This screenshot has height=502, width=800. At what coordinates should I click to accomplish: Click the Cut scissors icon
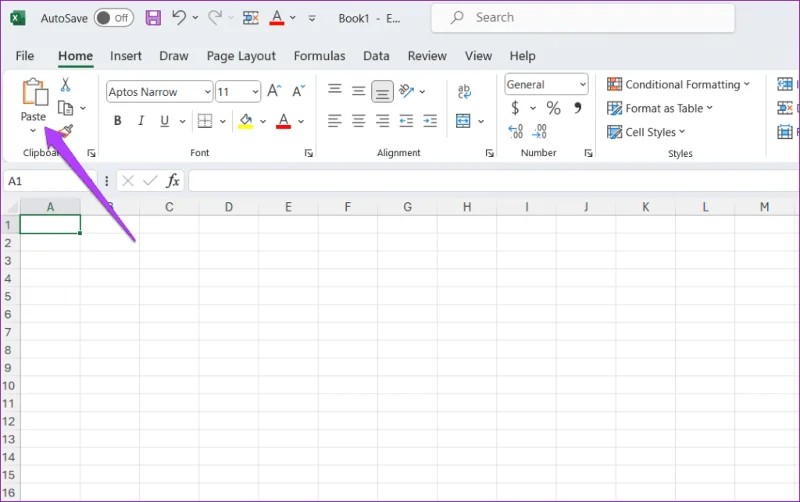click(65, 84)
